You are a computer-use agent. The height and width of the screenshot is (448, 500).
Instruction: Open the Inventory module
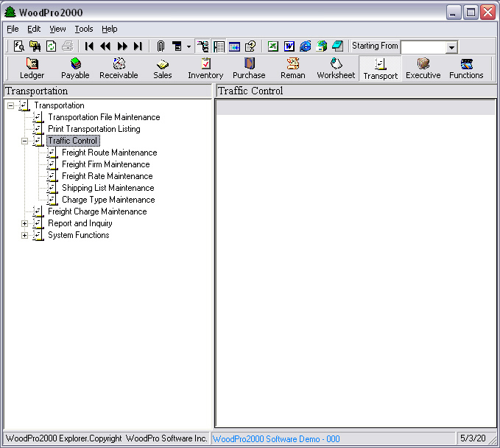click(205, 69)
